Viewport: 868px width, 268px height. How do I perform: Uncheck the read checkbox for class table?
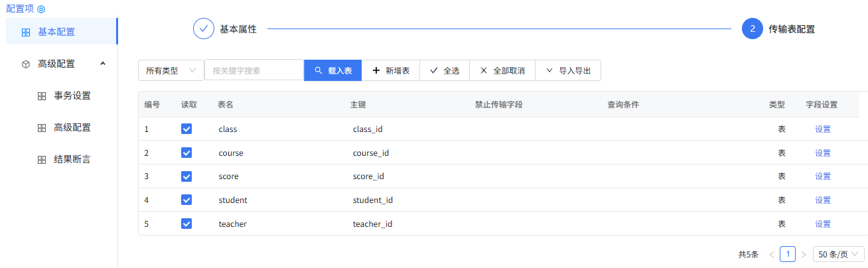pyautogui.click(x=186, y=129)
